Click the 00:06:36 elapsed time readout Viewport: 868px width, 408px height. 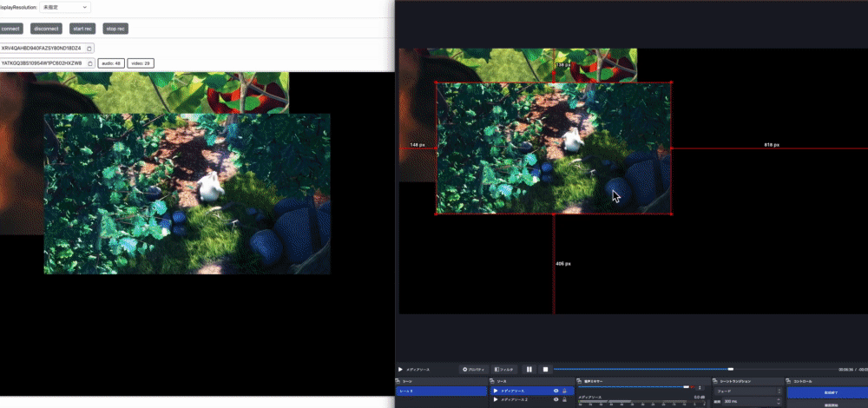point(845,369)
